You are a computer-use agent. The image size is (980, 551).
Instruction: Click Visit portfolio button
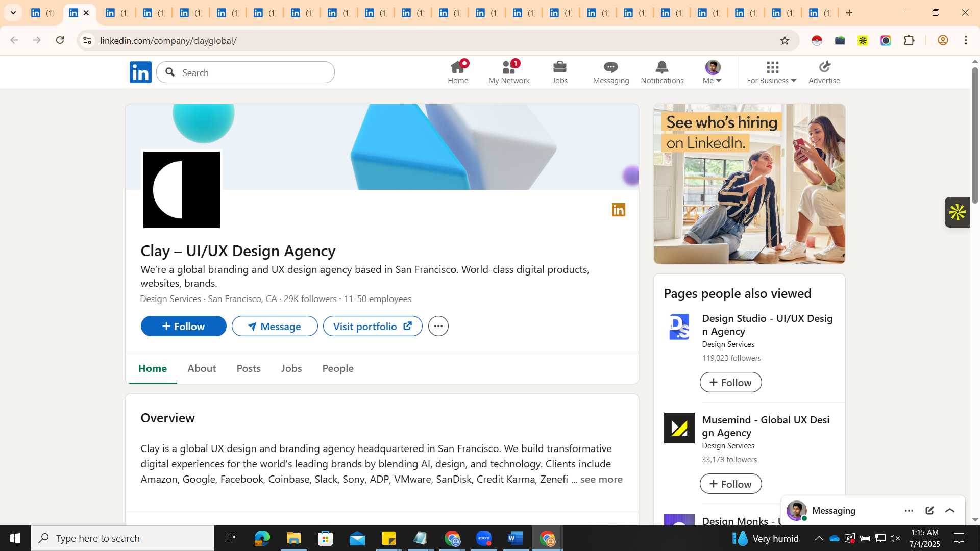[x=373, y=326]
